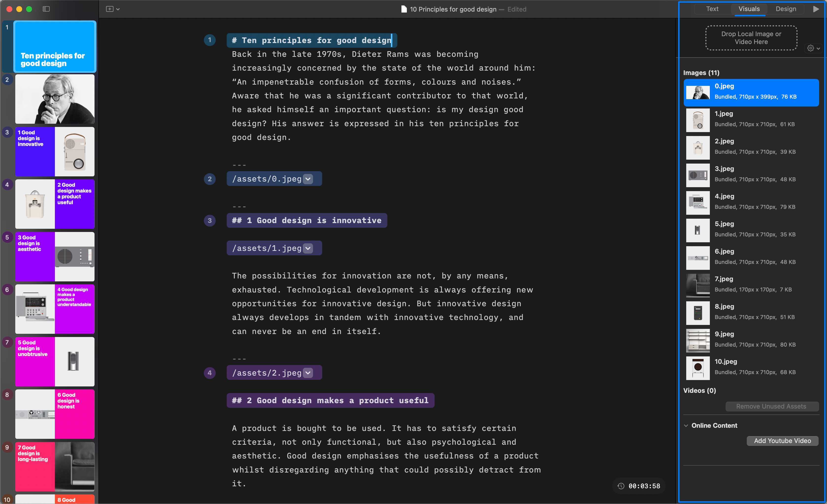Select slide 9 Good design is long-lasting
This screenshot has height=504, width=827.
pyautogui.click(x=55, y=466)
